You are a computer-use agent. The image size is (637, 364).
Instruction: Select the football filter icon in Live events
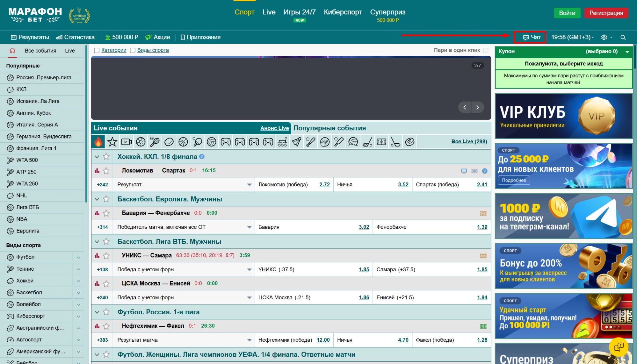coord(141,142)
